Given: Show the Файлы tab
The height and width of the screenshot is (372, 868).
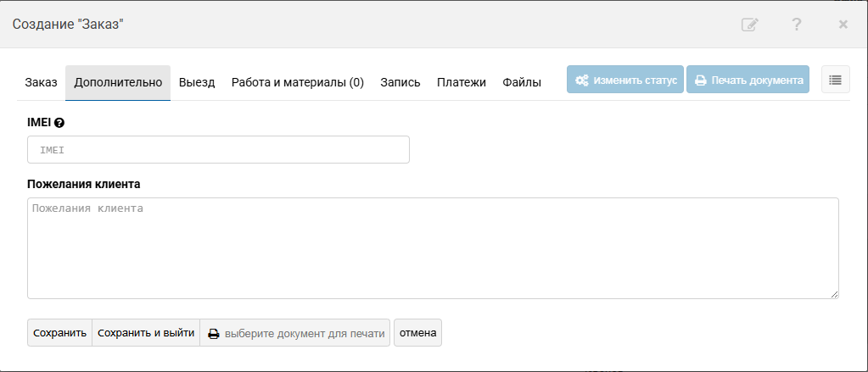Looking at the screenshot, I should click(522, 83).
